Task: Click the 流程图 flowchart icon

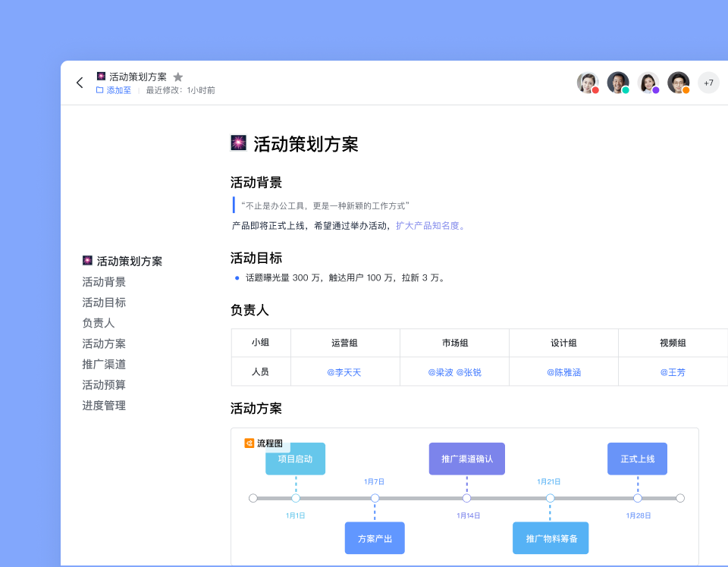Action: pos(249,443)
